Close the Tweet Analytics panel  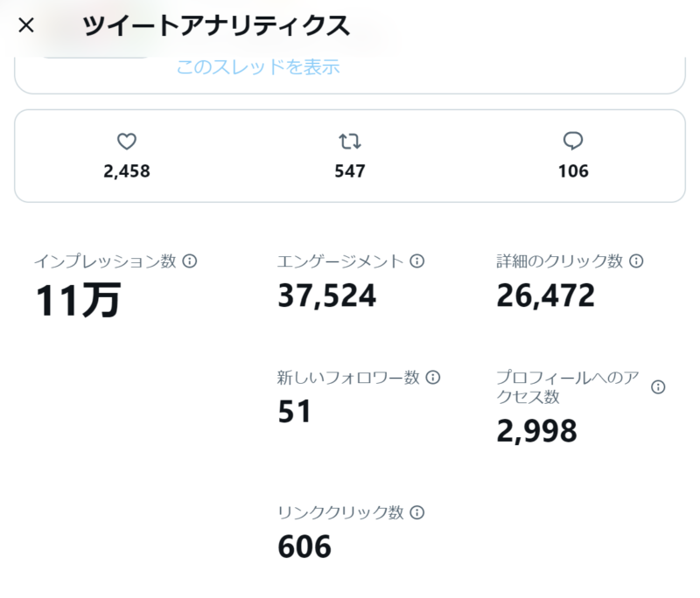point(26,25)
